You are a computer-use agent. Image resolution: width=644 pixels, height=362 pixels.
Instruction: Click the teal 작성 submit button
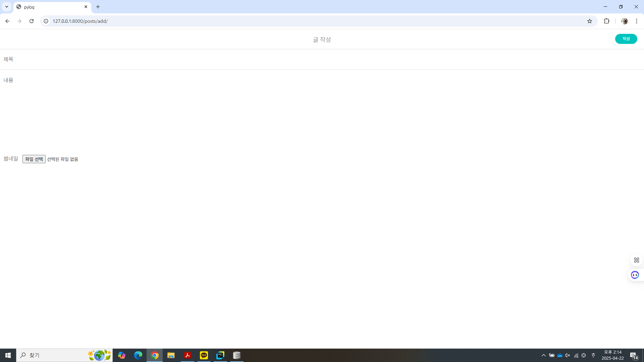[626, 39]
